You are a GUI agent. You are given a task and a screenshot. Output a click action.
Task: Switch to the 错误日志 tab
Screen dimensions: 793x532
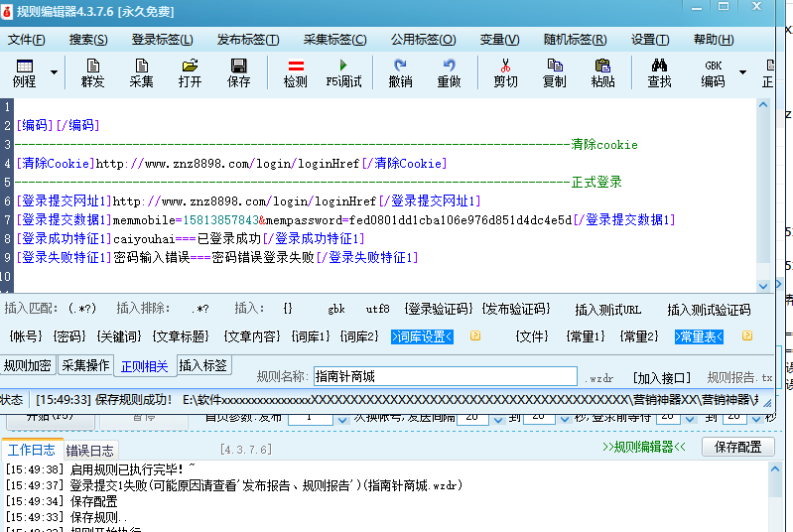(89, 451)
